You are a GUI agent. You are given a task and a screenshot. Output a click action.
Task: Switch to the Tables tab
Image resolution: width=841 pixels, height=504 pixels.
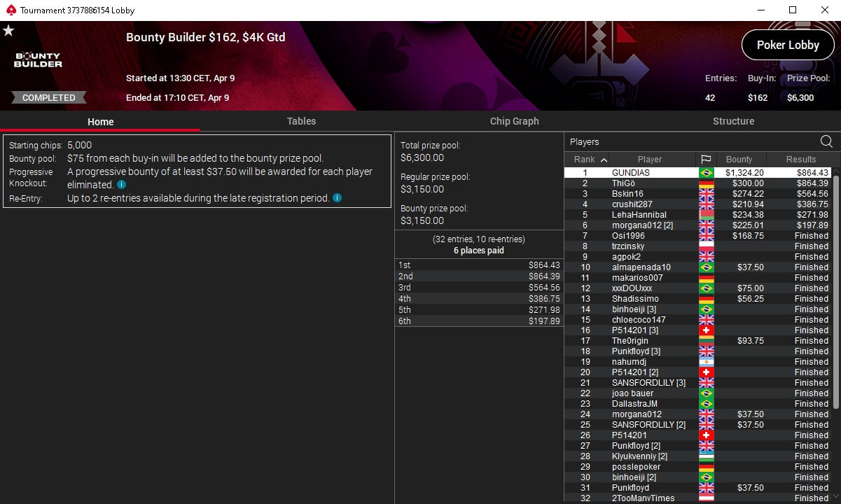coord(301,121)
